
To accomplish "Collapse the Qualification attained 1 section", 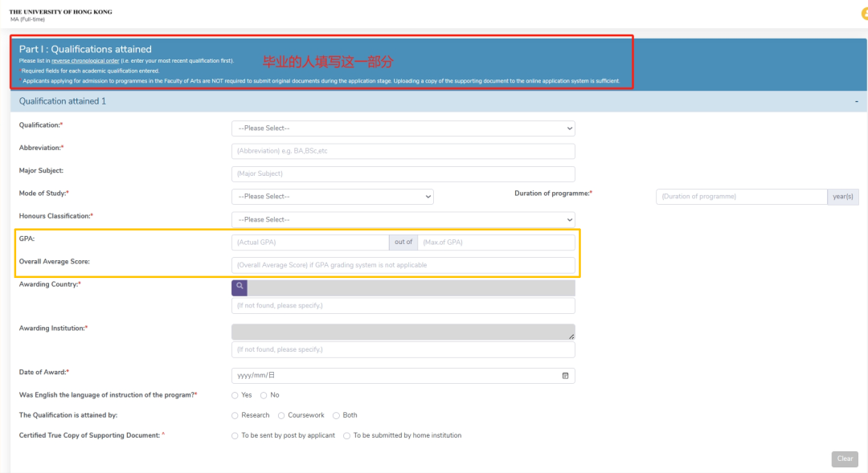I will point(856,102).
